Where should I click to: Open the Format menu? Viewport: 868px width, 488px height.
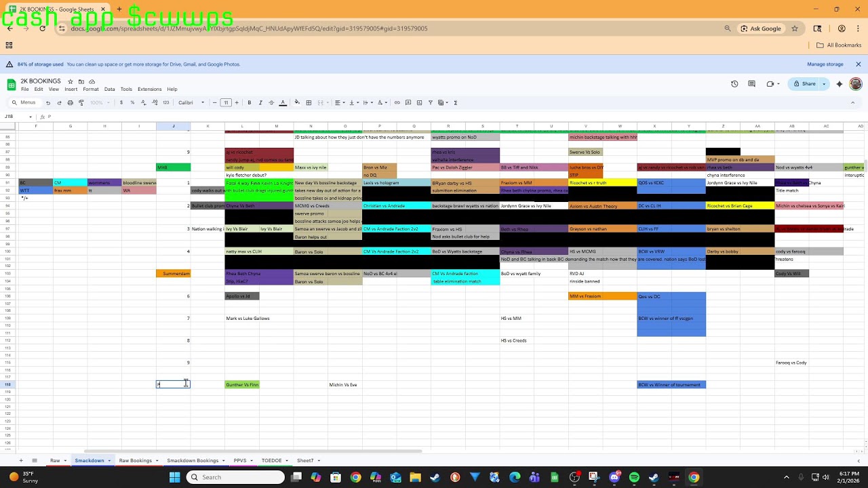pyautogui.click(x=91, y=89)
